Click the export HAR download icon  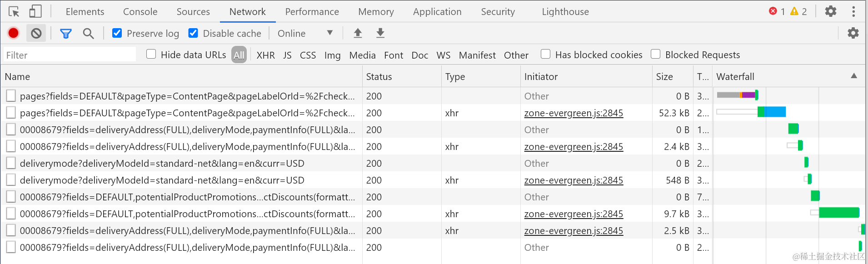click(x=380, y=33)
